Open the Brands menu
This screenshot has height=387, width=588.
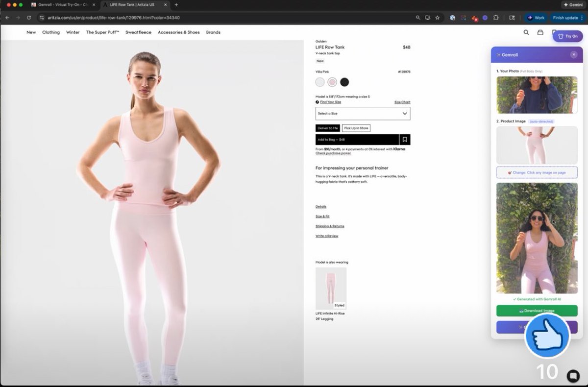click(x=213, y=32)
